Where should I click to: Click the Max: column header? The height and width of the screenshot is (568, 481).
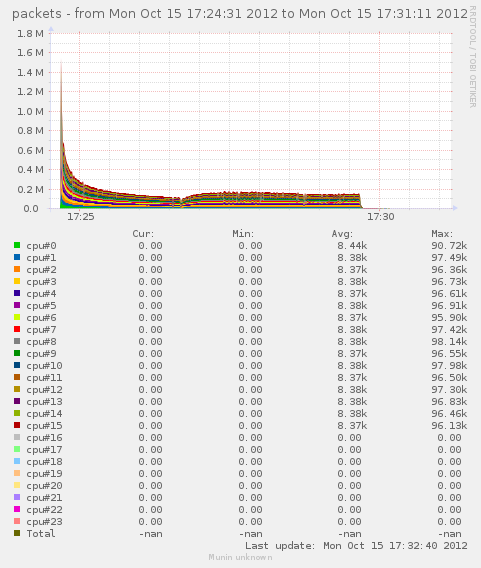[x=442, y=234]
